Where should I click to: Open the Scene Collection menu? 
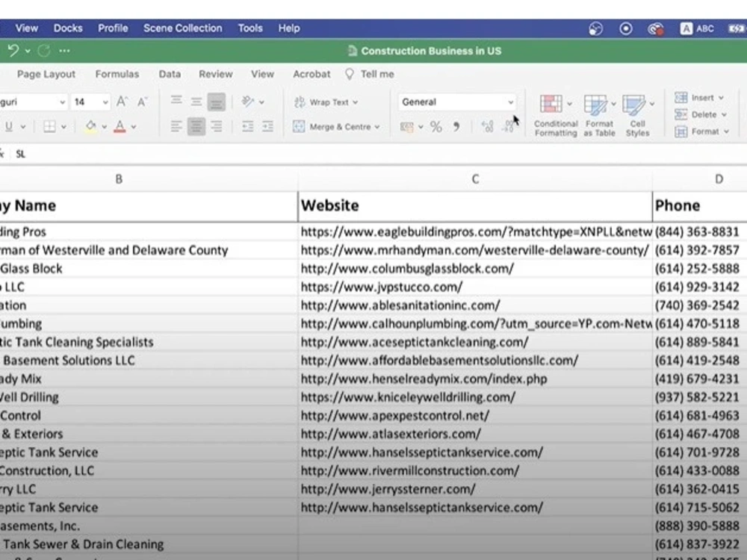pyautogui.click(x=182, y=28)
